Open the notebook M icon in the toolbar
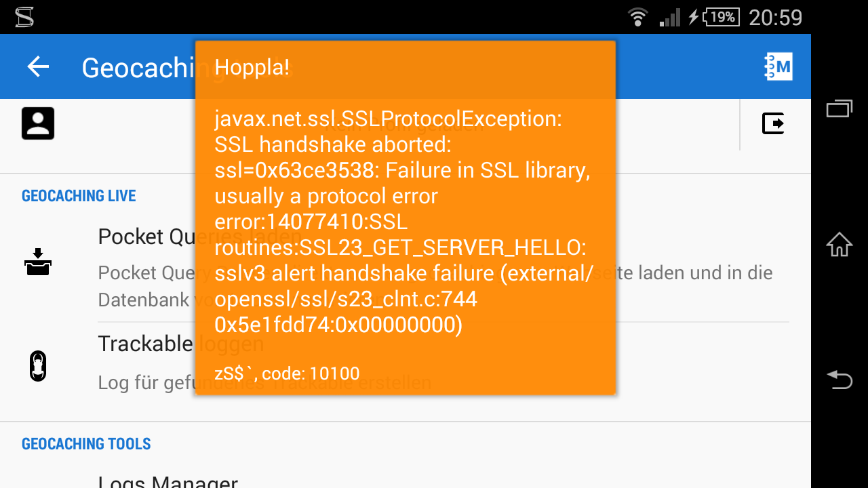This screenshot has height=488, width=868. 778,66
